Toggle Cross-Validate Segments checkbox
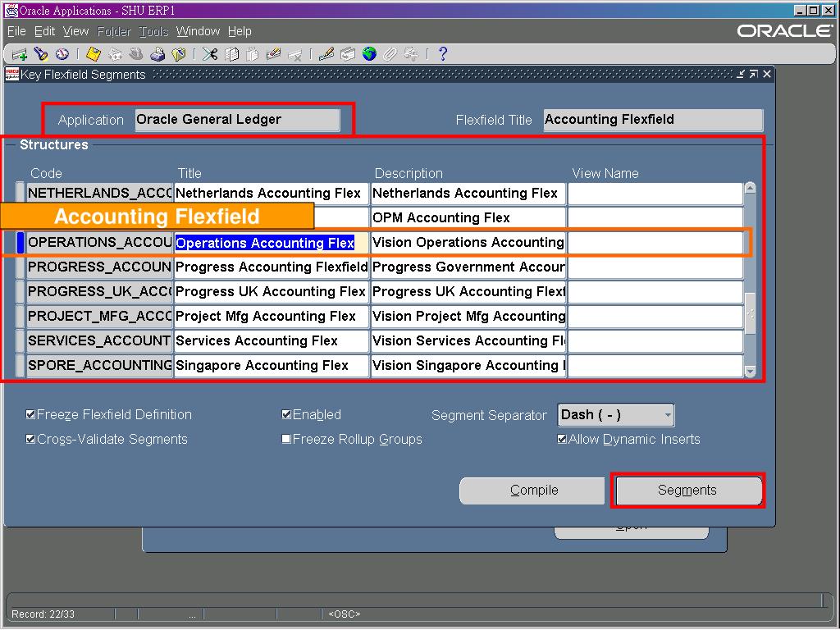Screen dimensions: 840x630 pyautogui.click(x=30, y=440)
